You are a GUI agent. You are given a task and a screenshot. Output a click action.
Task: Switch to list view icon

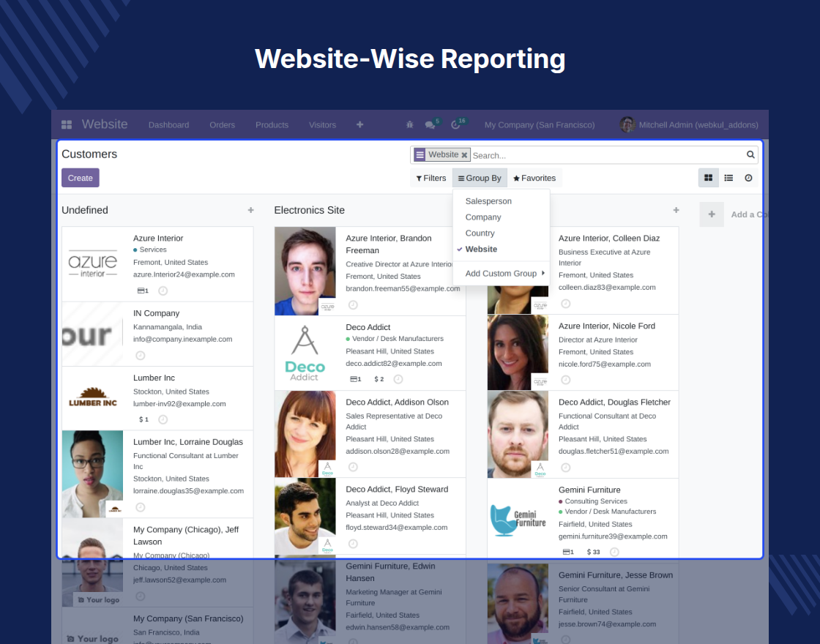point(728,178)
